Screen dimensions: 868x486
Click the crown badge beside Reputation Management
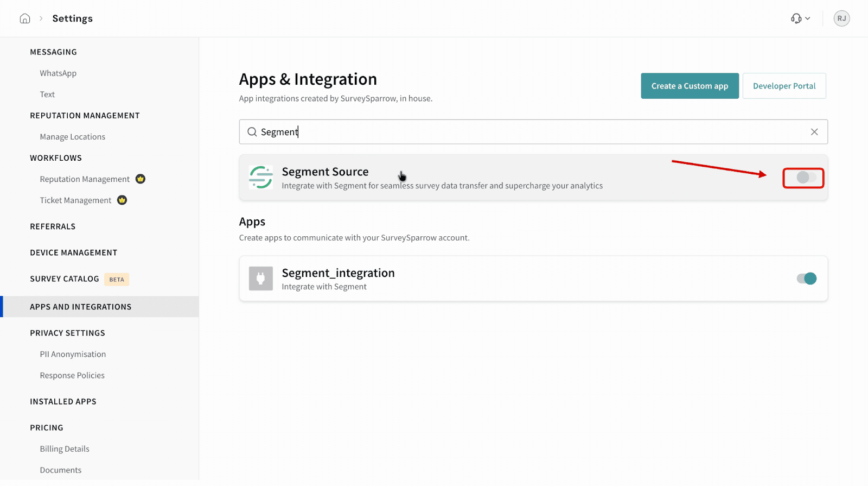click(x=141, y=179)
